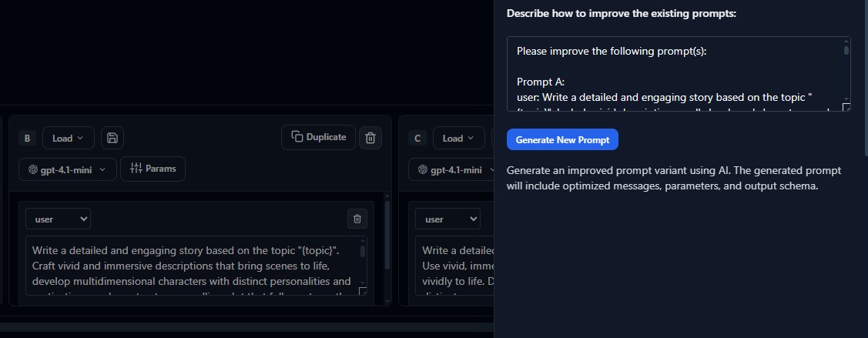Click the B variant label badge
Viewport: 868px width, 338px height.
tap(28, 139)
